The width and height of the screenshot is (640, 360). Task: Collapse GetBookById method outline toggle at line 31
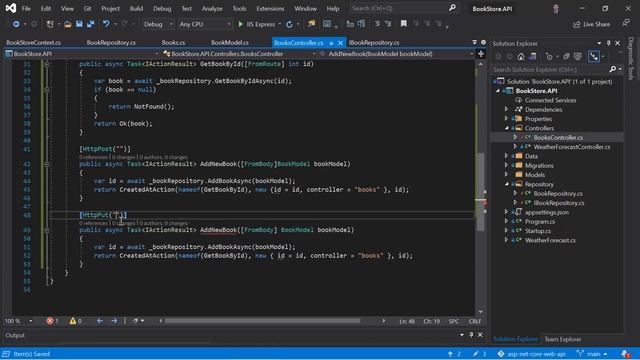[x=47, y=64]
